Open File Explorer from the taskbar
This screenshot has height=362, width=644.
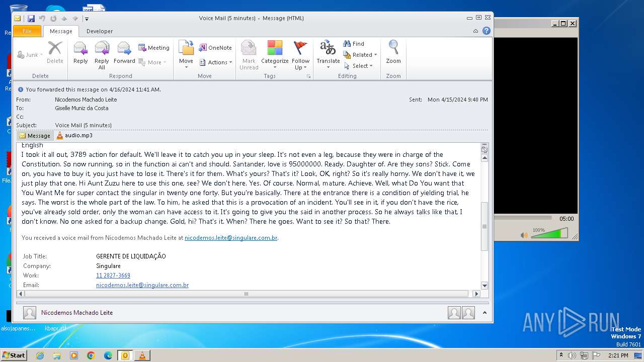pyautogui.click(x=57, y=355)
